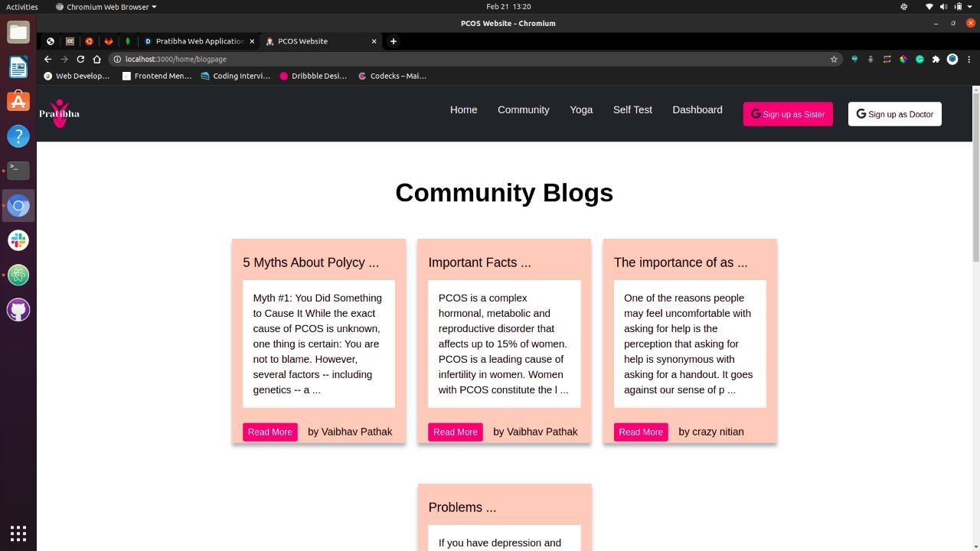
Task: Click 'The importance of as ...' card title
Action: 681,262
